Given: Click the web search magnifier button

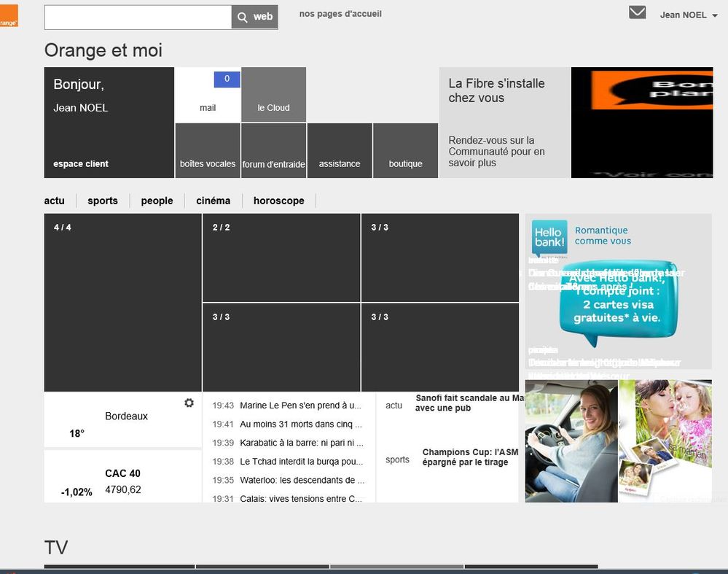Looking at the screenshot, I should pyautogui.click(x=254, y=18).
